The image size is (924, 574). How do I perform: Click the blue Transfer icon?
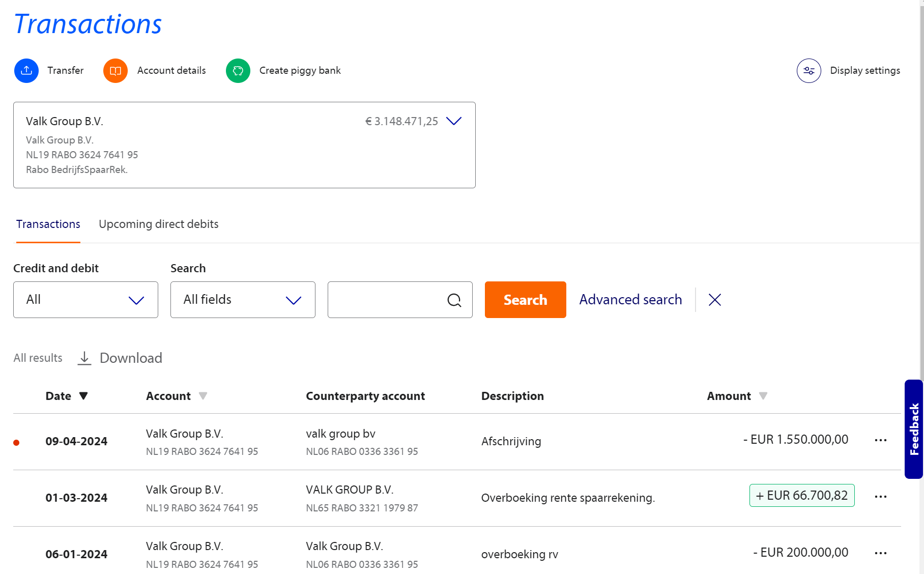[26, 71]
